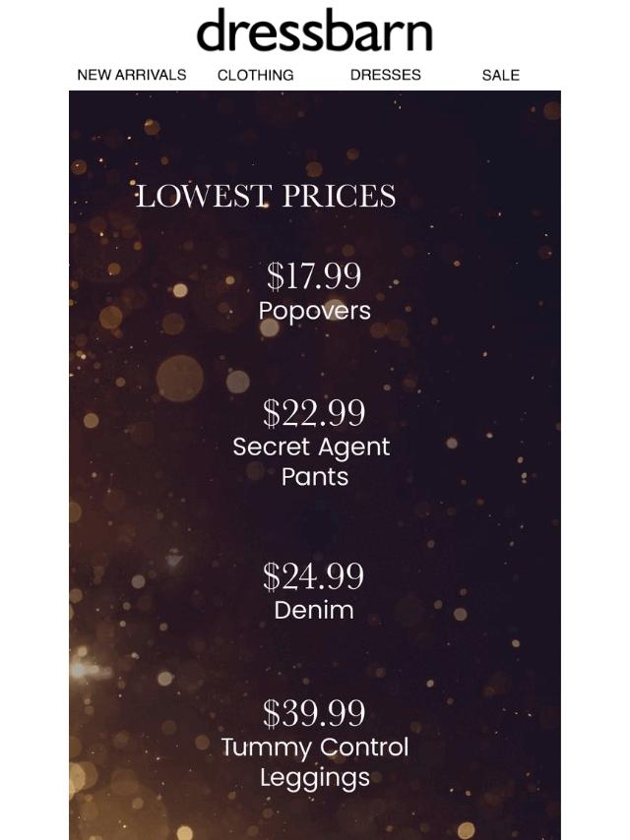This screenshot has height=840, width=630.
Task: Visit the SALE page
Action: click(500, 75)
